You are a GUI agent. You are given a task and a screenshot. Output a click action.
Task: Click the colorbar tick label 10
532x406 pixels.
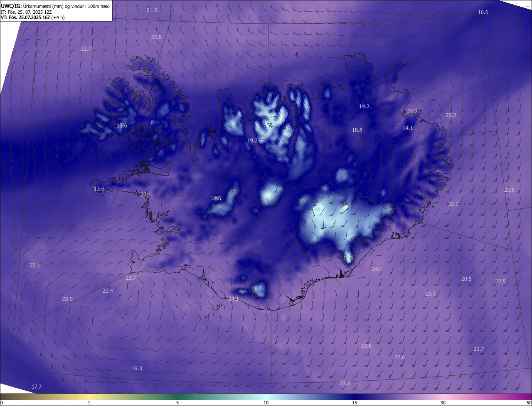point(266,403)
